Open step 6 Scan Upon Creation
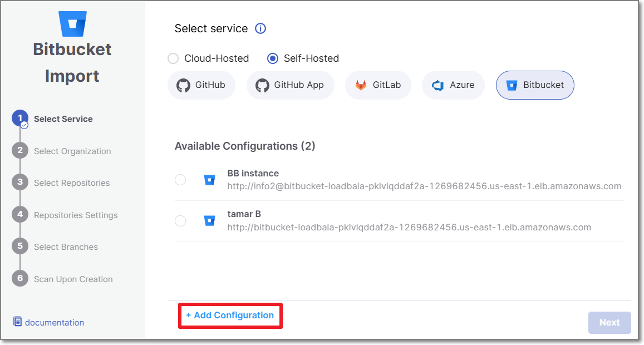 point(73,279)
